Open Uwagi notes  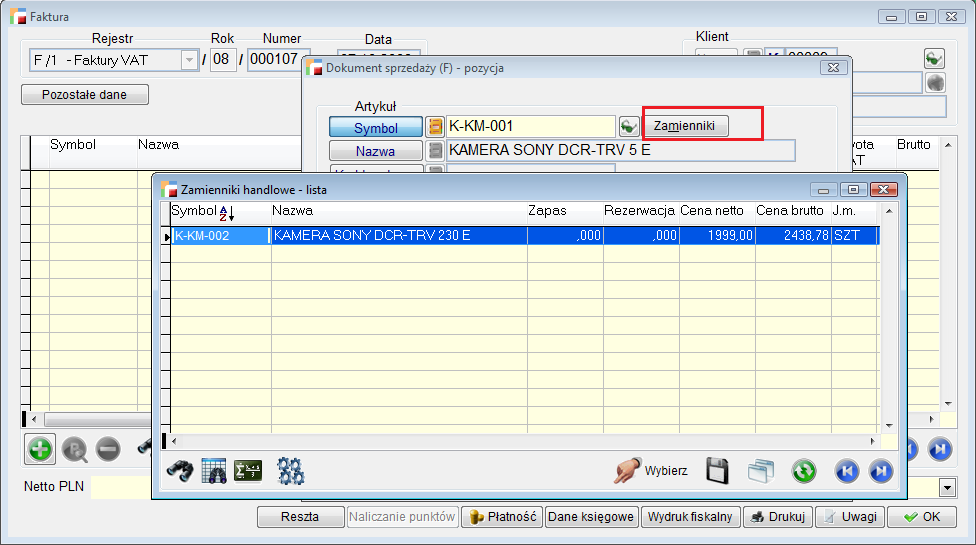pyautogui.click(x=850, y=516)
